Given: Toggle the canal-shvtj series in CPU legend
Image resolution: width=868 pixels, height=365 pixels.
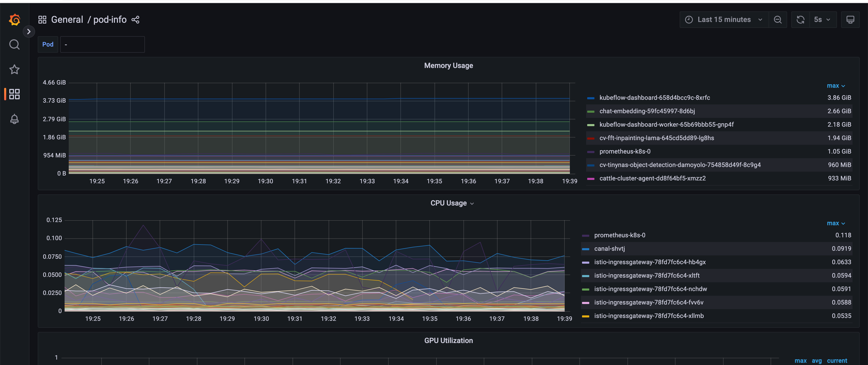Looking at the screenshot, I should coord(609,249).
